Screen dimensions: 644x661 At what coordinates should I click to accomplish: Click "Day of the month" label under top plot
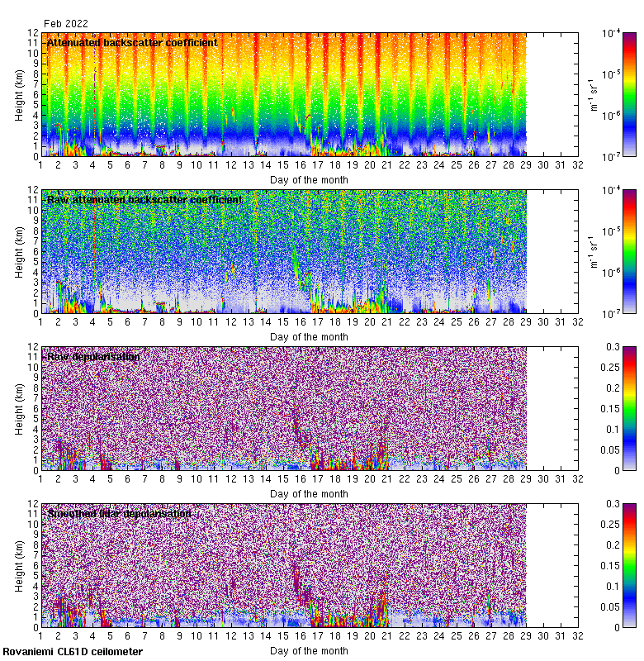pos(310,179)
